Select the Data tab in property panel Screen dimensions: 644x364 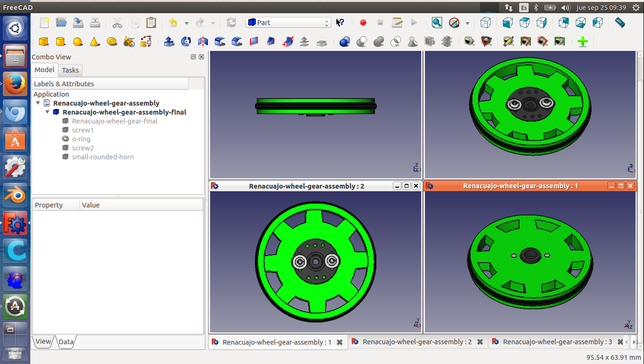tap(66, 342)
